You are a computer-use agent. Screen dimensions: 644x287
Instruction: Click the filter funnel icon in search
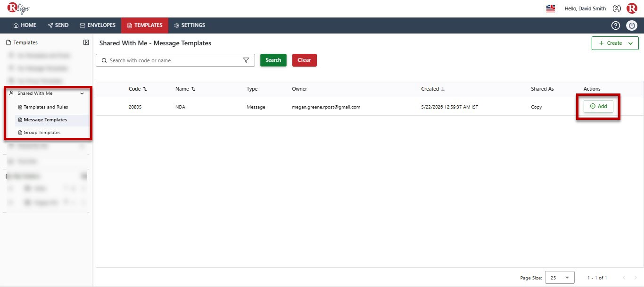coord(246,60)
